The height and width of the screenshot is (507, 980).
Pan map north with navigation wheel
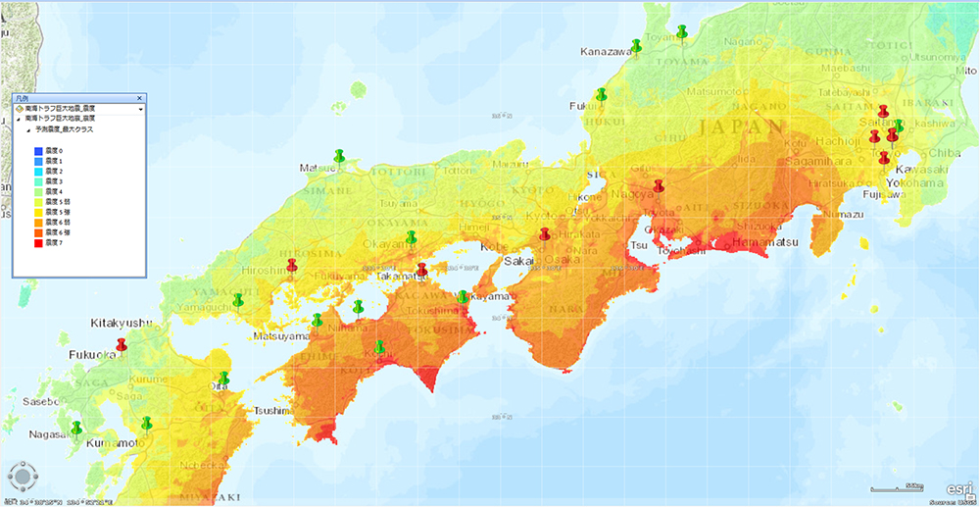(x=23, y=465)
